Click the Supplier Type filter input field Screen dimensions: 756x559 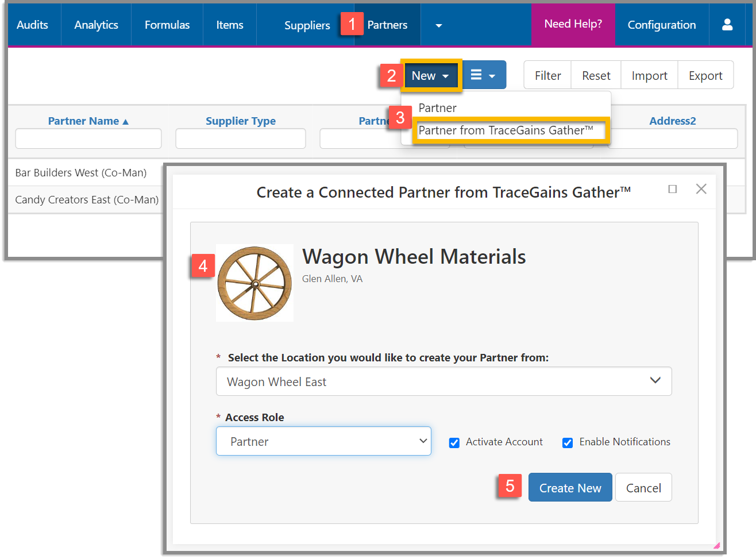(x=241, y=138)
